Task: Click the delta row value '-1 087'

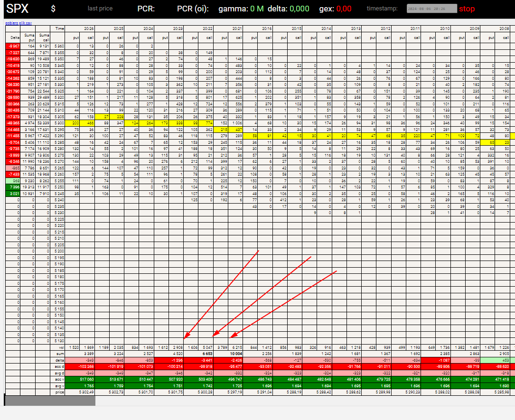Action: (436, 360)
